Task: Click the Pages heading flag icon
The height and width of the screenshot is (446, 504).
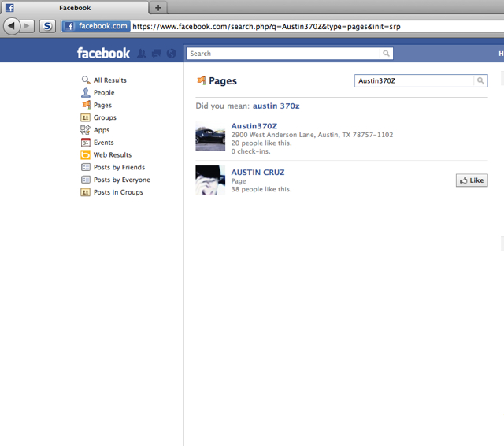Action: pyautogui.click(x=202, y=80)
